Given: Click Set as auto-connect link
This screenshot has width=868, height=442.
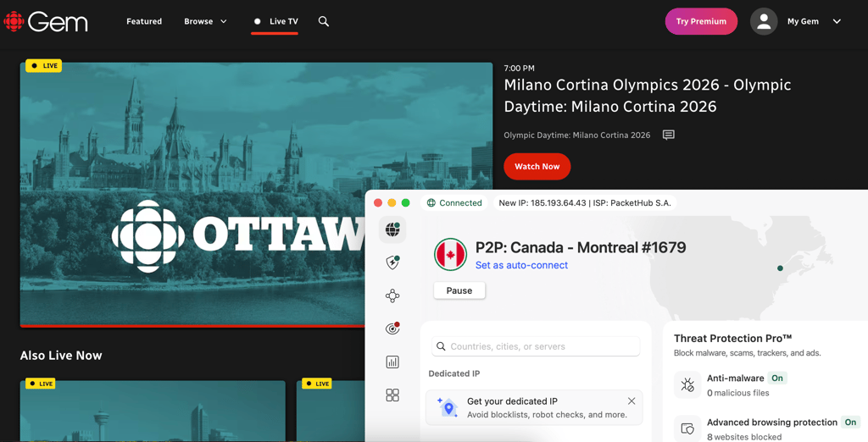Looking at the screenshot, I should point(521,266).
